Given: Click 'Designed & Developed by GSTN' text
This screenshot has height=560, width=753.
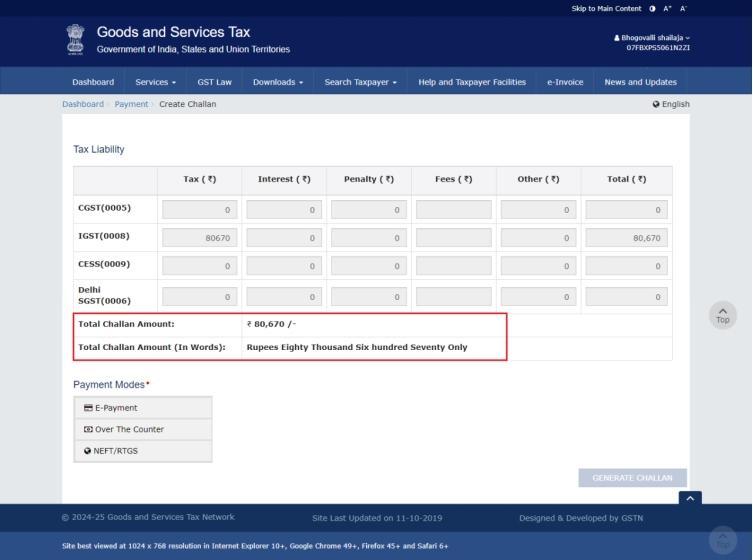Looking at the screenshot, I should (581, 518).
